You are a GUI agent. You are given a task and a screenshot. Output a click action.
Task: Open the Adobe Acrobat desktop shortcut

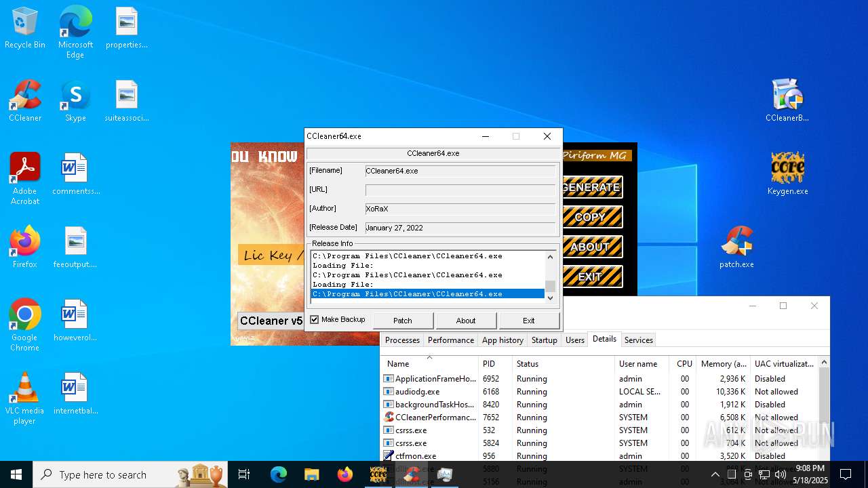25,179
